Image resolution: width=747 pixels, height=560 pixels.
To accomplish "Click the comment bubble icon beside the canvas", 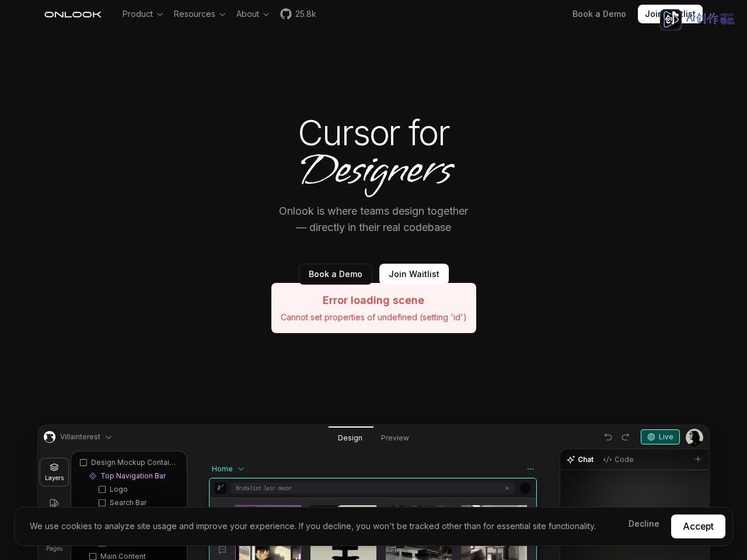I will (222, 549).
